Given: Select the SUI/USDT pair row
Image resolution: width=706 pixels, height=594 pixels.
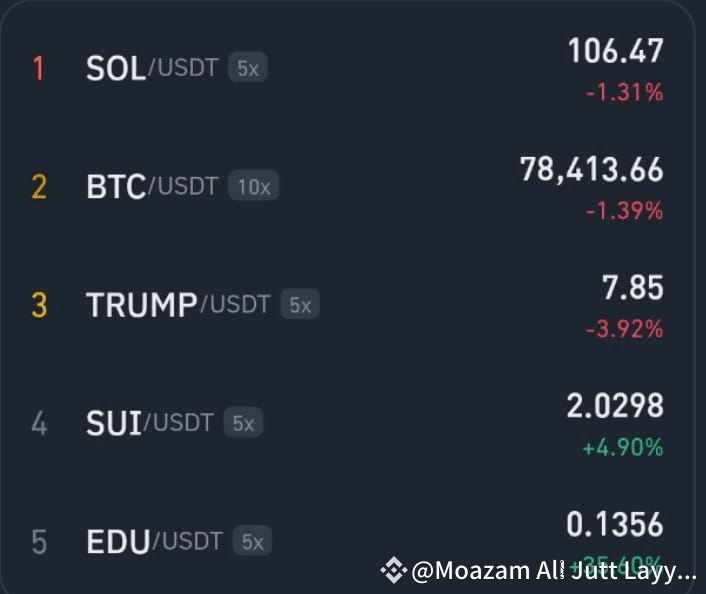Looking at the screenshot, I should click(x=348, y=423).
